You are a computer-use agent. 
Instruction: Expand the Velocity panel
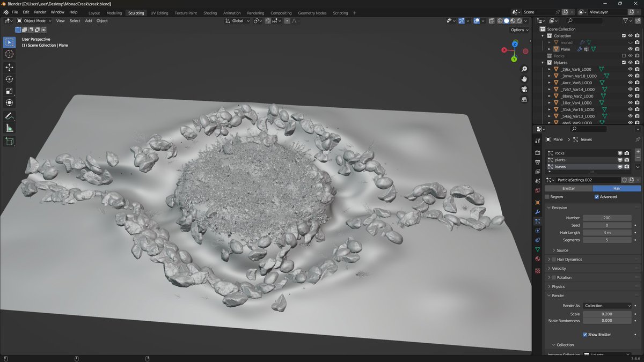click(x=548, y=269)
